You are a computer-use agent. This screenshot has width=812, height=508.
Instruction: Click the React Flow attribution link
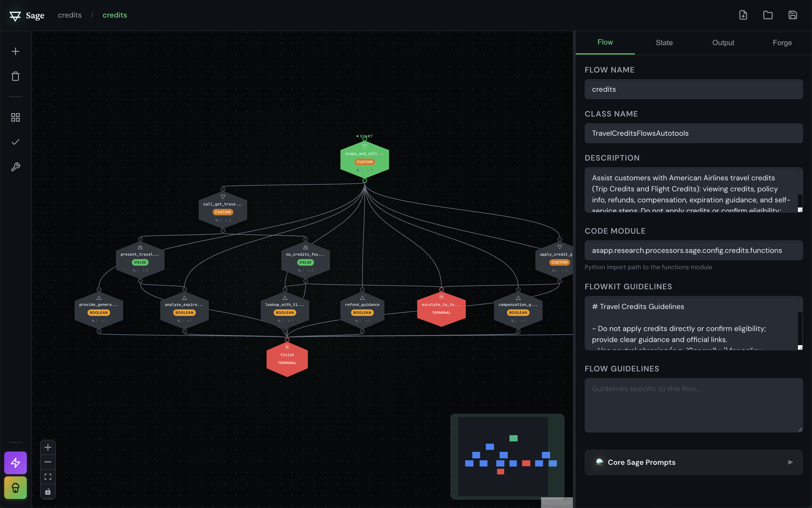(557, 503)
